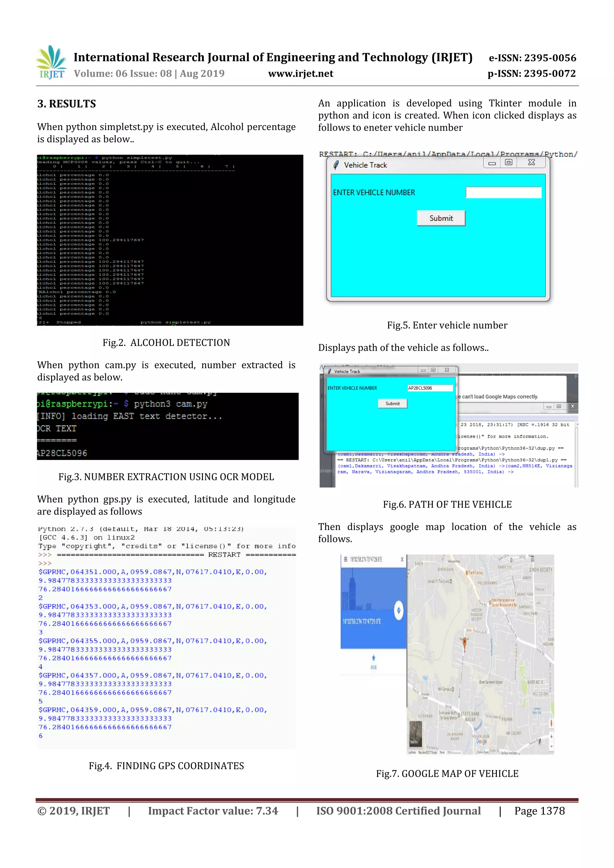Clear the Google Maps coordinate search
Screen dimensions: 614x868
[402, 559]
